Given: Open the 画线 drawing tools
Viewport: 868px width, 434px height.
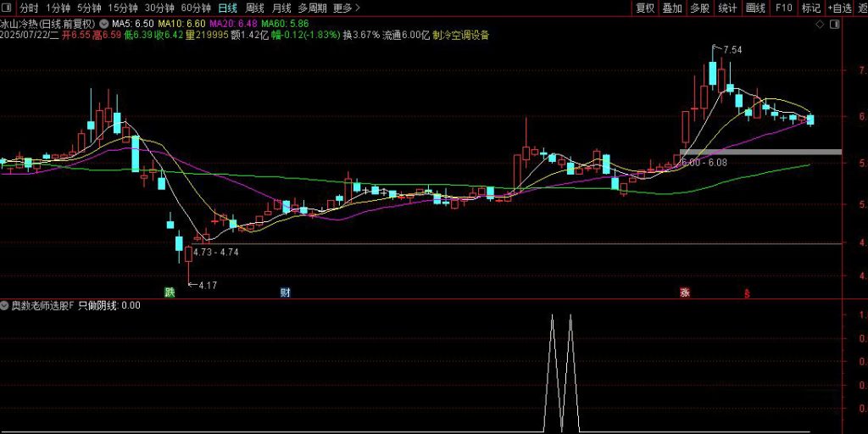Looking at the screenshot, I should (755, 8).
